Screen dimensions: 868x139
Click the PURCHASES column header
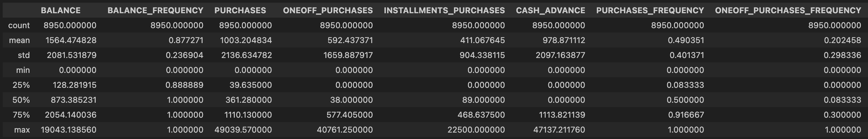point(240,11)
